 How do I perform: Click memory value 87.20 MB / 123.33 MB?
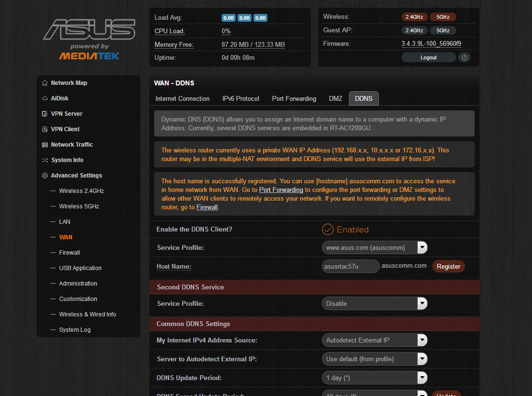tap(253, 44)
